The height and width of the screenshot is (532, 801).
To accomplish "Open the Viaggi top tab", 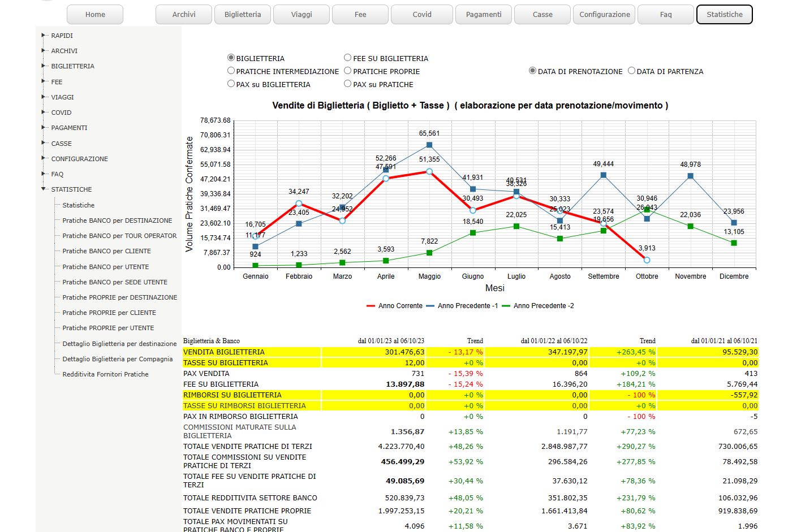I will coord(302,14).
